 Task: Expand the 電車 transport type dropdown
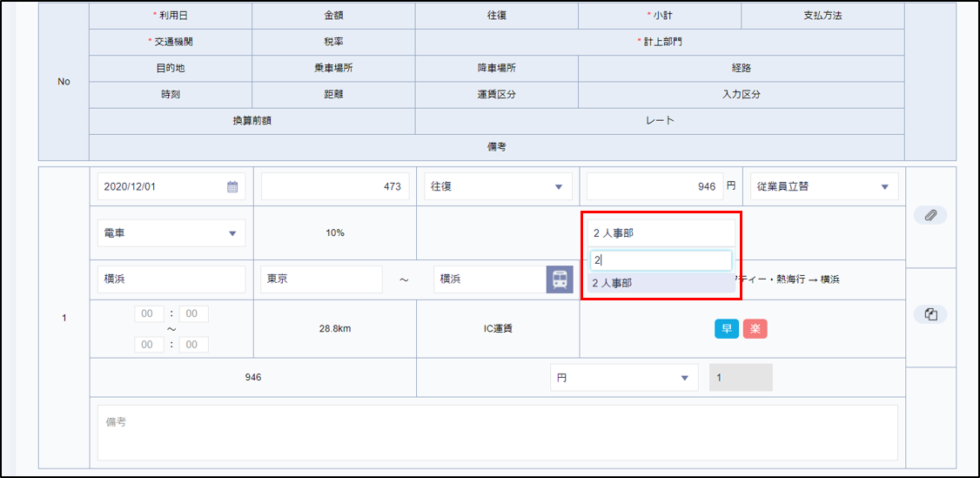coord(171,233)
